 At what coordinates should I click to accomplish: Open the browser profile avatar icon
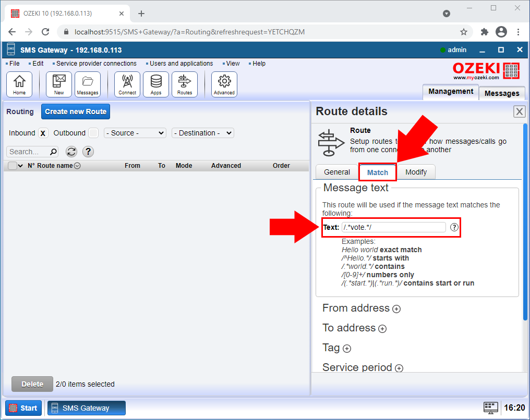point(501,32)
